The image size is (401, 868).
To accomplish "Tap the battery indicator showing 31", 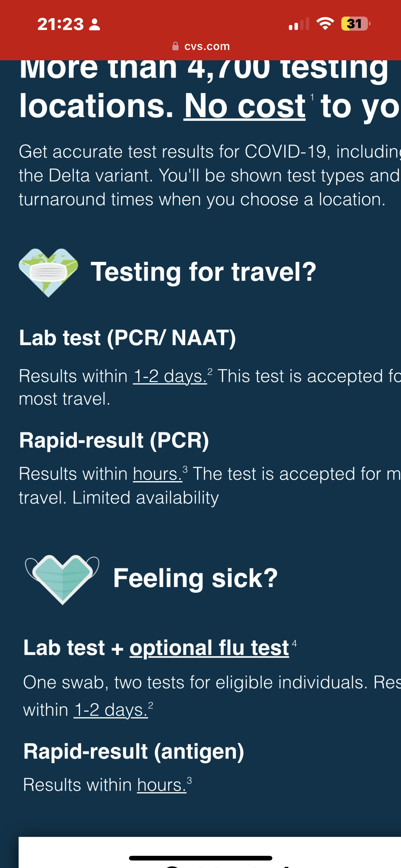I will pyautogui.click(x=355, y=23).
